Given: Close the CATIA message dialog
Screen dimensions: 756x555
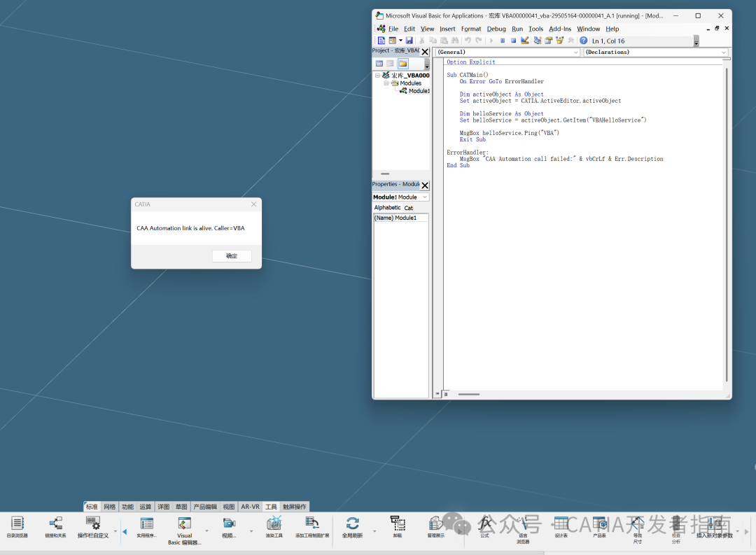Looking at the screenshot, I should point(253,204).
